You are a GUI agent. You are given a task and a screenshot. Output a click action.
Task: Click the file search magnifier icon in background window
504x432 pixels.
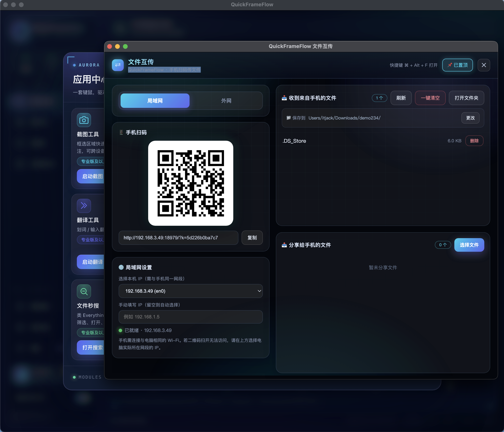84,291
